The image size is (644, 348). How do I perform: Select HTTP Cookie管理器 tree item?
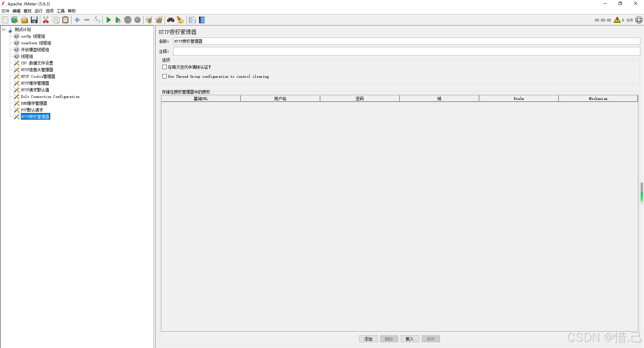(x=38, y=76)
